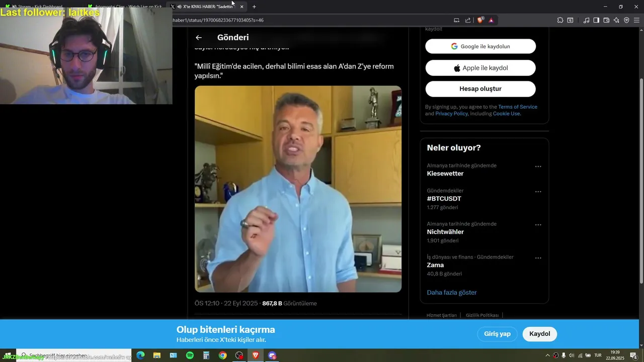Sign up with Apple button
Image resolution: width=644 pixels, height=362 pixels.
pos(480,68)
